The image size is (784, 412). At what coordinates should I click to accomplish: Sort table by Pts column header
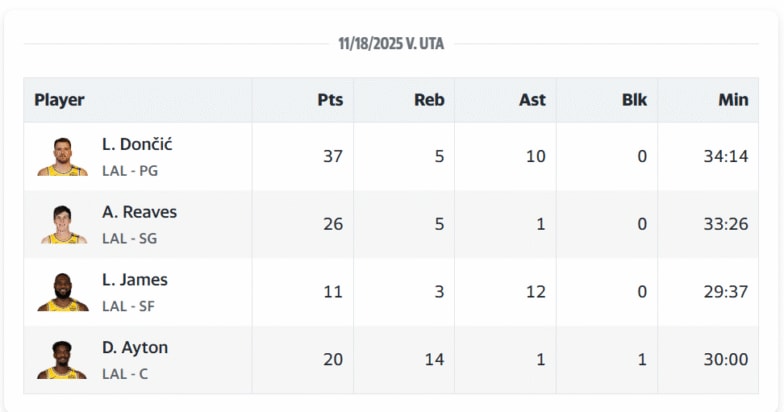330,100
